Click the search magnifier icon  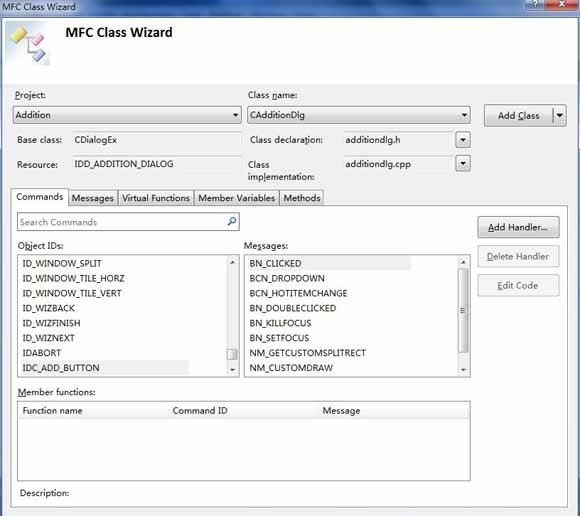[x=232, y=222]
